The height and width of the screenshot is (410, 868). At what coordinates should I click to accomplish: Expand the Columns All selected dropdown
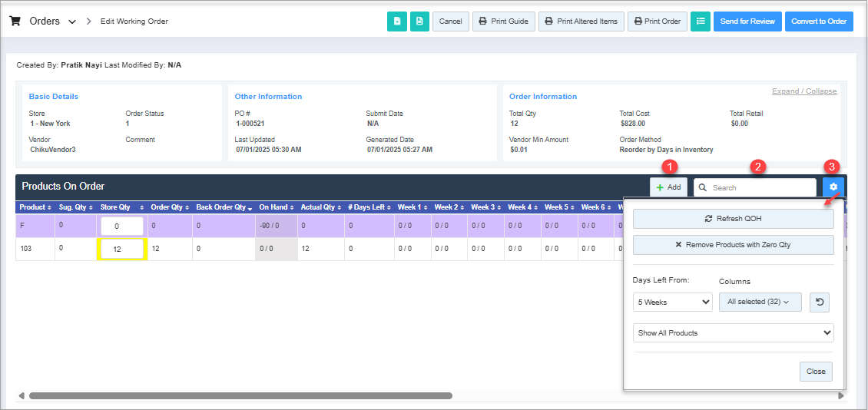[x=760, y=302]
